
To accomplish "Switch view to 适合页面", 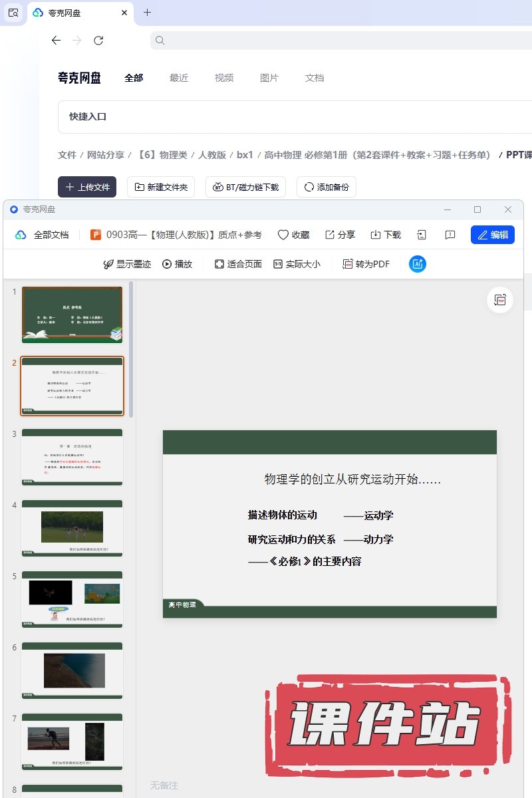I will 238,264.
